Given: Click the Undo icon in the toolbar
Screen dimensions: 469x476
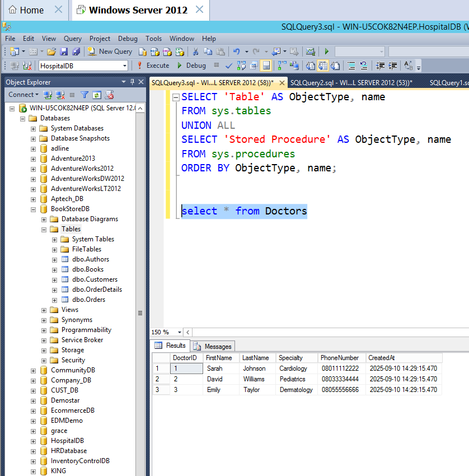Looking at the screenshot, I should coord(236,51).
